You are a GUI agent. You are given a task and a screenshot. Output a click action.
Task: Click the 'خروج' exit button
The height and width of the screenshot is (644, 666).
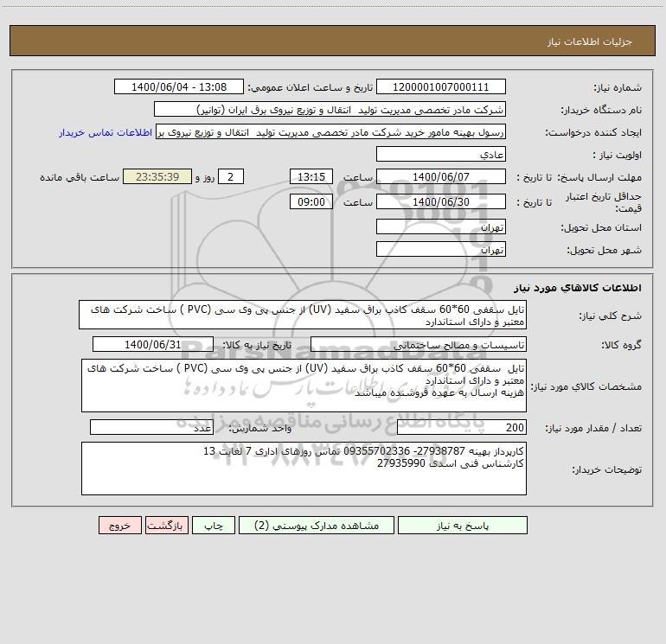(x=119, y=526)
